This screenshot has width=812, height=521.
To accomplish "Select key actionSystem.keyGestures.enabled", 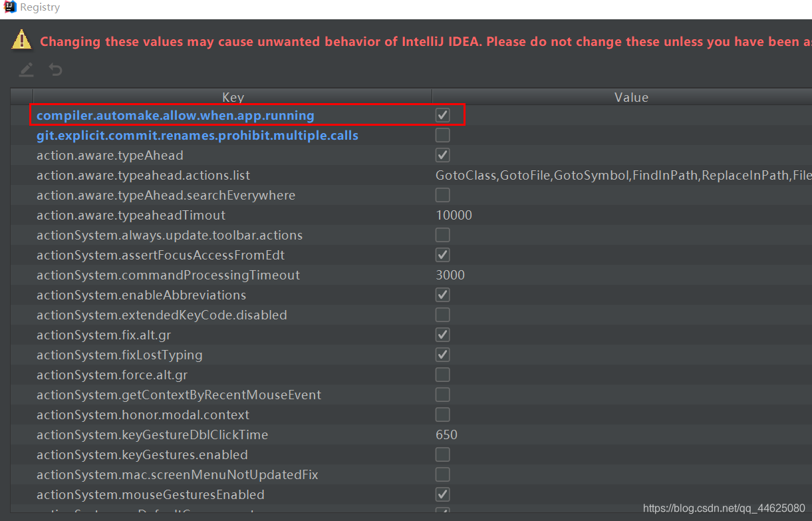I will tap(142, 454).
